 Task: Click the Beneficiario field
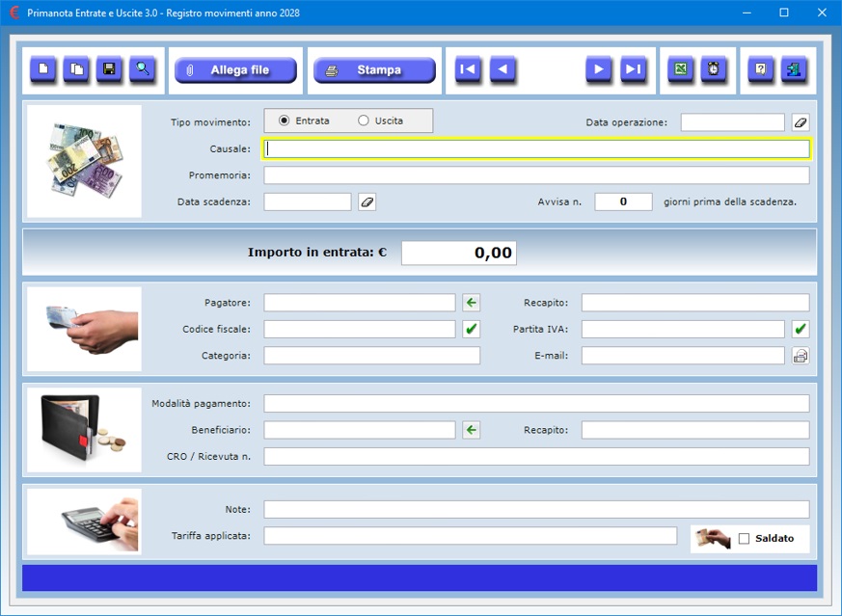(x=359, y=430)
